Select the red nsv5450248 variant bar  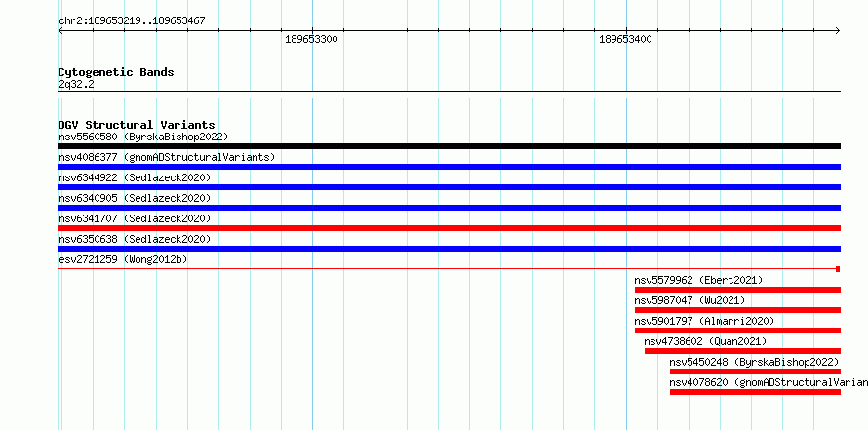coord(755,371)
